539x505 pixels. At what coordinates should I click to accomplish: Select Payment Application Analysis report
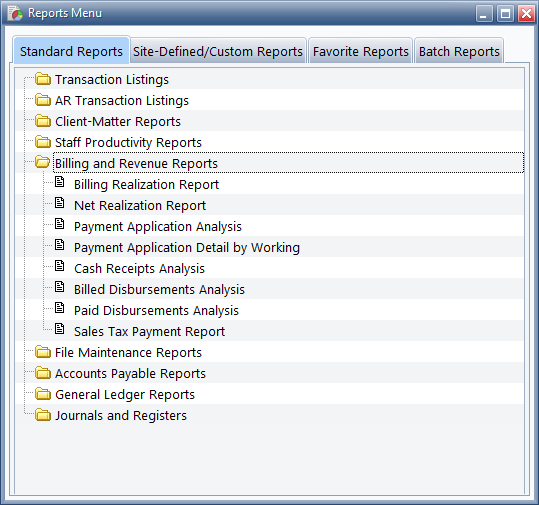pyautogui.click(x=158, y=227)
